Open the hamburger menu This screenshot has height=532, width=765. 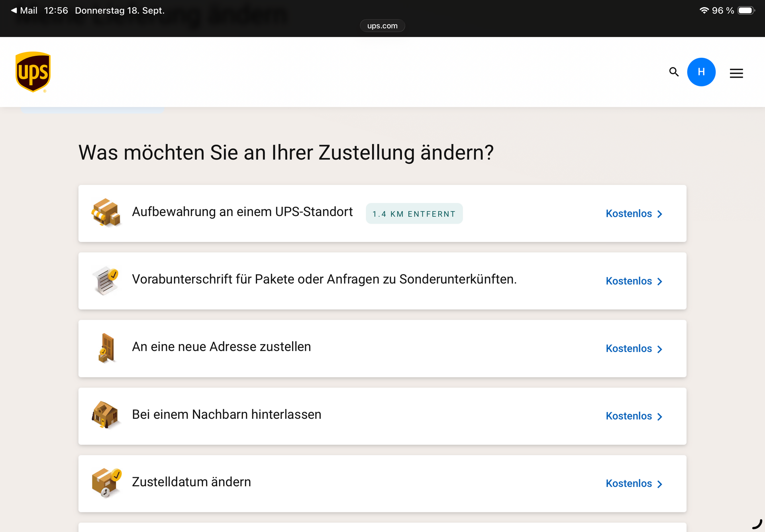(736, 73)
